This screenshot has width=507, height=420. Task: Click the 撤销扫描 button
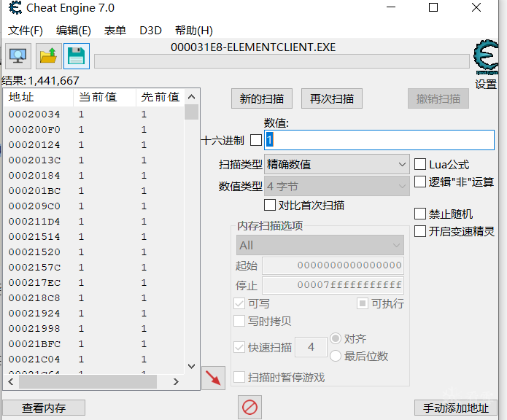tap(438, 98)
